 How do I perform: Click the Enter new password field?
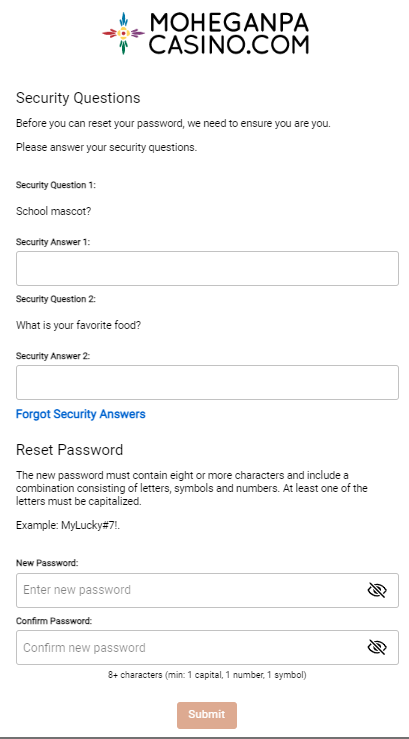point(207,590)
